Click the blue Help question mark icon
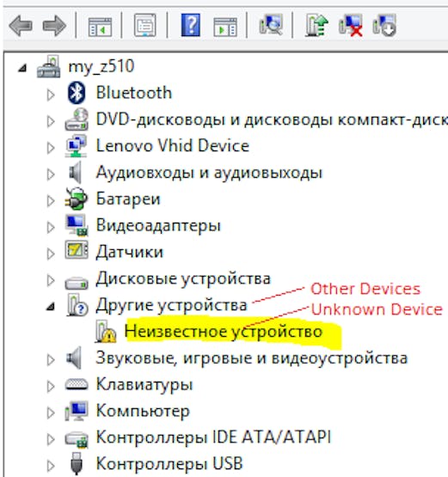Viewport: 448px width, 477px height. coord(191,25)
